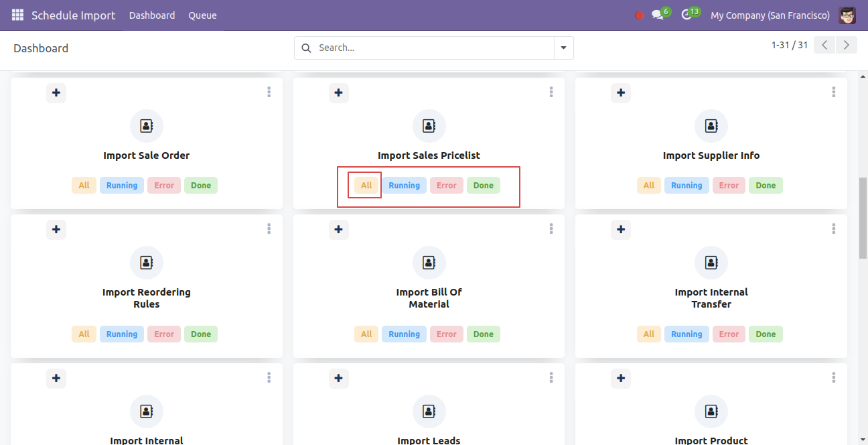Click plus icon on Import Reordering Rules card

coord(56,229)
